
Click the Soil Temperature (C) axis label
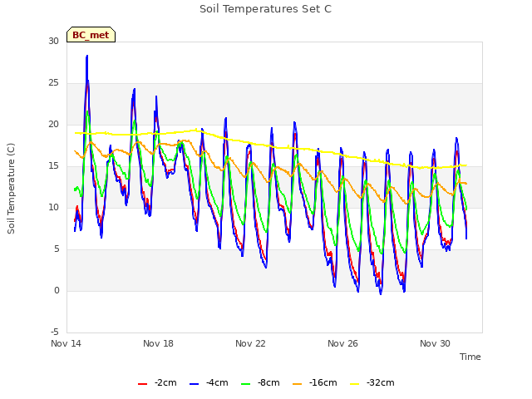(11, 189)
